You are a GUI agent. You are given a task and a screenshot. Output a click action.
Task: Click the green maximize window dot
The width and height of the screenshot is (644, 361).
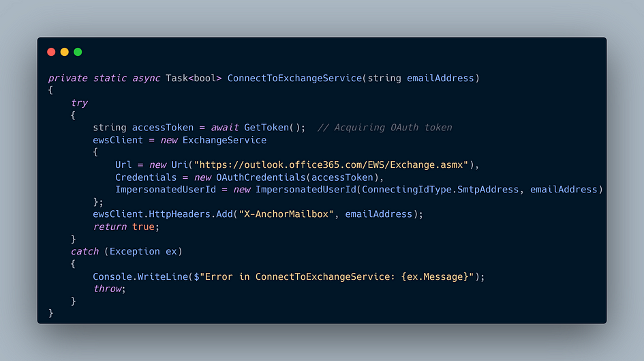[78, 52]
